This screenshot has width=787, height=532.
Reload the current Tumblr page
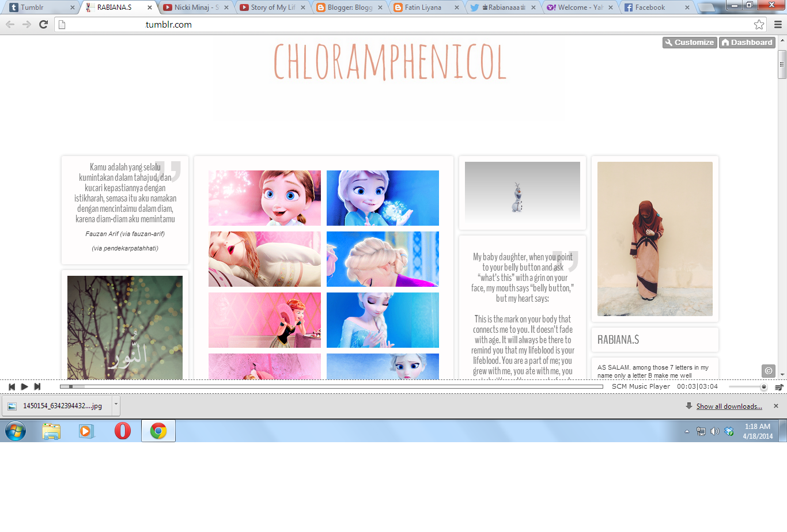coord(43,24)
